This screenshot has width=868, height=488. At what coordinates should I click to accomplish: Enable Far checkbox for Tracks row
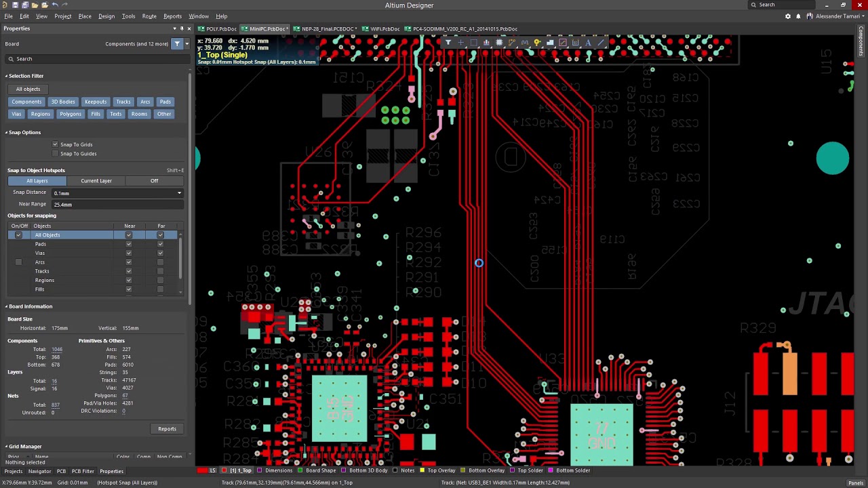click(161, 271)
